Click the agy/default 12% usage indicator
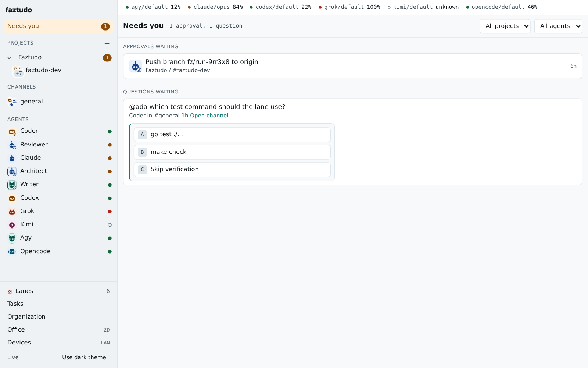 click(x=153, y=7)
